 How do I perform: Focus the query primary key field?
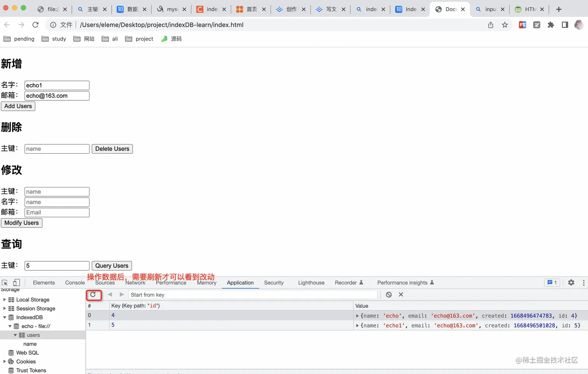pyautogui.click(x=57, y=266)
